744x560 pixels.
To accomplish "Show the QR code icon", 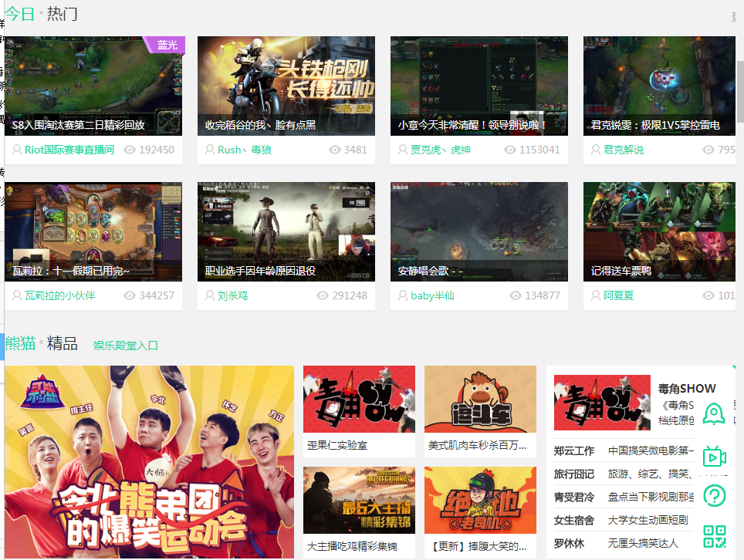I will (x=715, y=536).
